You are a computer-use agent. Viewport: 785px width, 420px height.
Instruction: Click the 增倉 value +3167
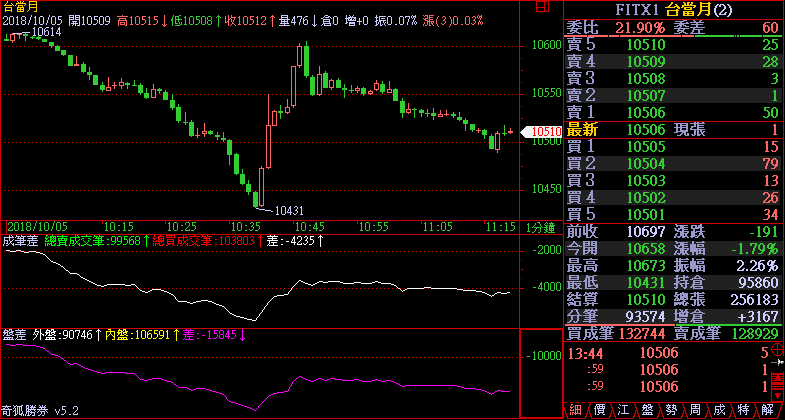point(759,316)
